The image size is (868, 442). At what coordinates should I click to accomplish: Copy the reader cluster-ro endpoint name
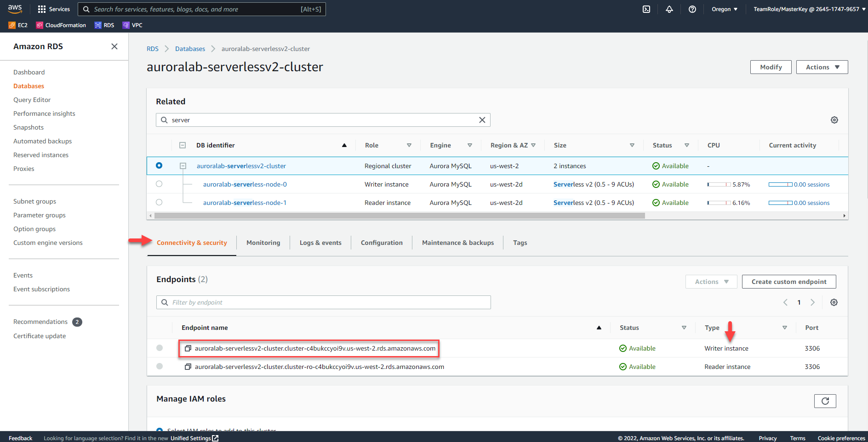click(188, 367)
